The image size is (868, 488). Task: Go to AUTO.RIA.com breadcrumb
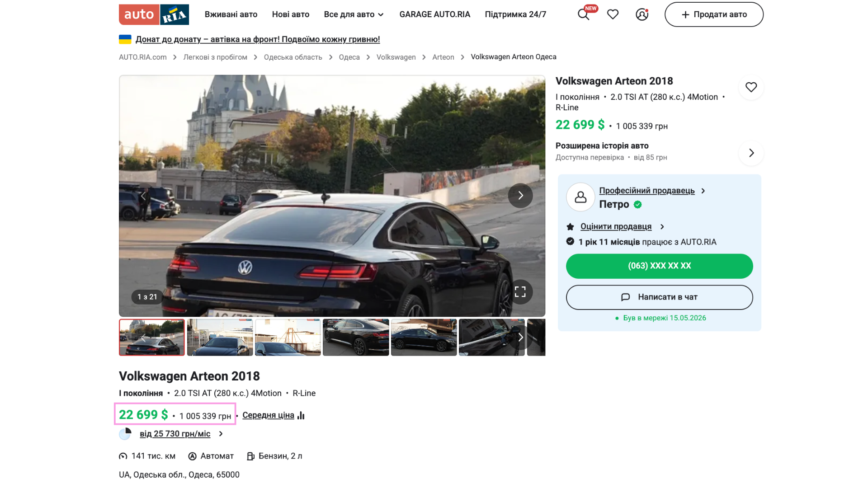pos(143,57)
